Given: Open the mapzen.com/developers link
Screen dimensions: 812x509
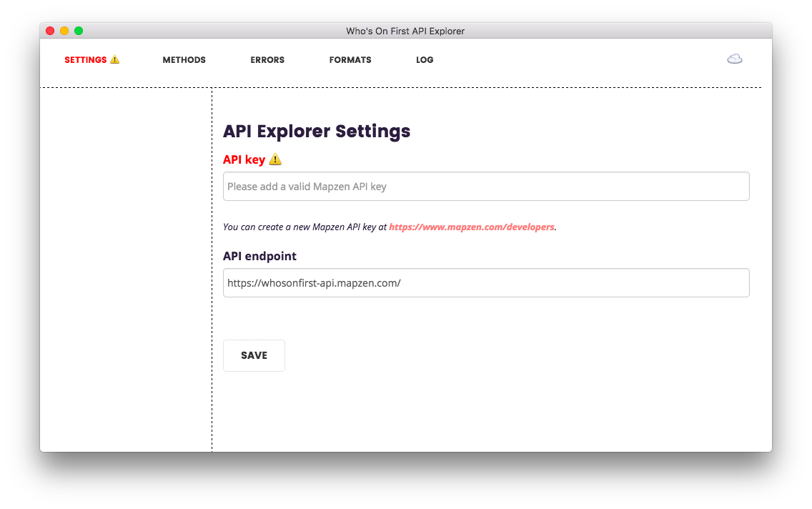Looking at the screenshot, I should [472, 227].
